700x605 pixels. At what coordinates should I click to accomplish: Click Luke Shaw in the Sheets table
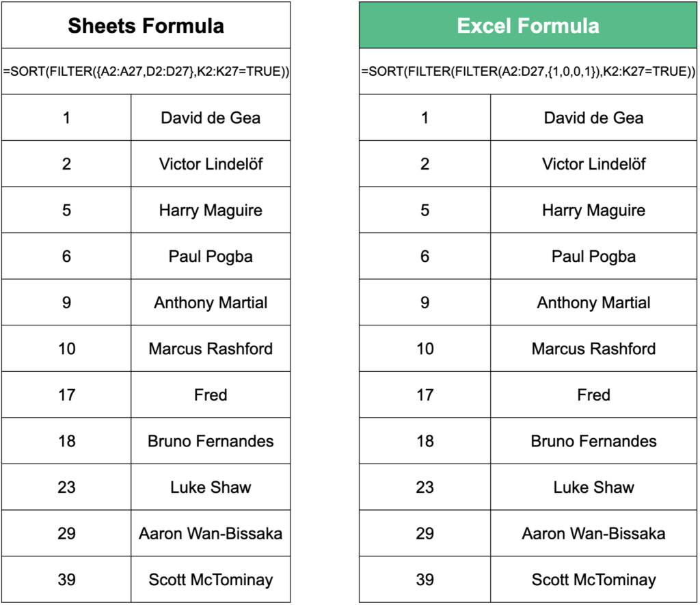[x=211, y=487]
